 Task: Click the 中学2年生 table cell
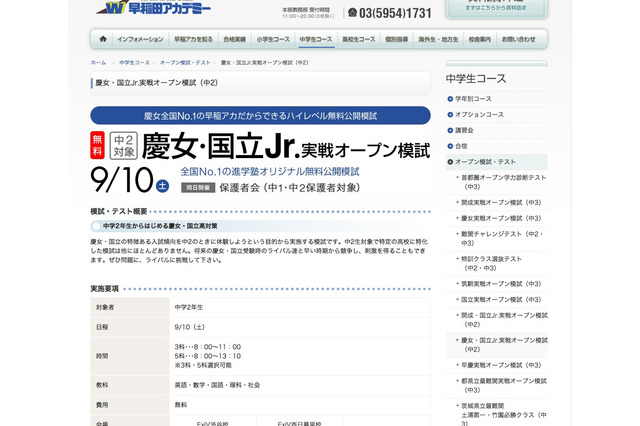pos(300,307)
